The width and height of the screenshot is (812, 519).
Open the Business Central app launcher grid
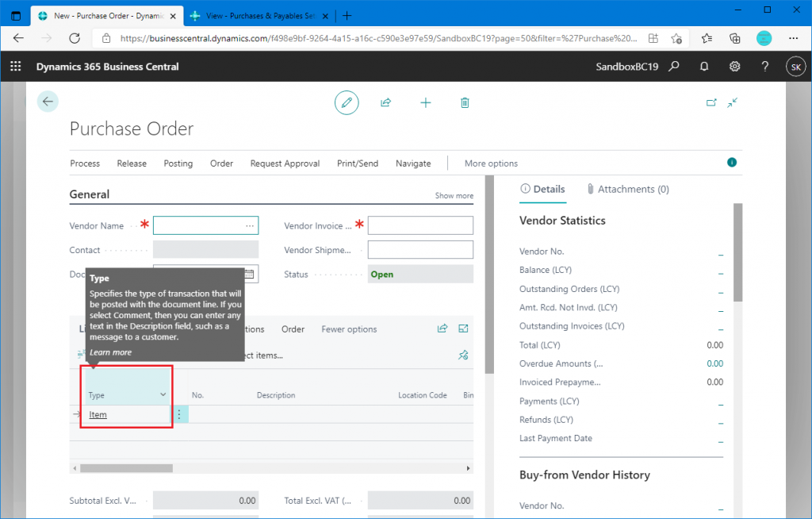[15, 67]
